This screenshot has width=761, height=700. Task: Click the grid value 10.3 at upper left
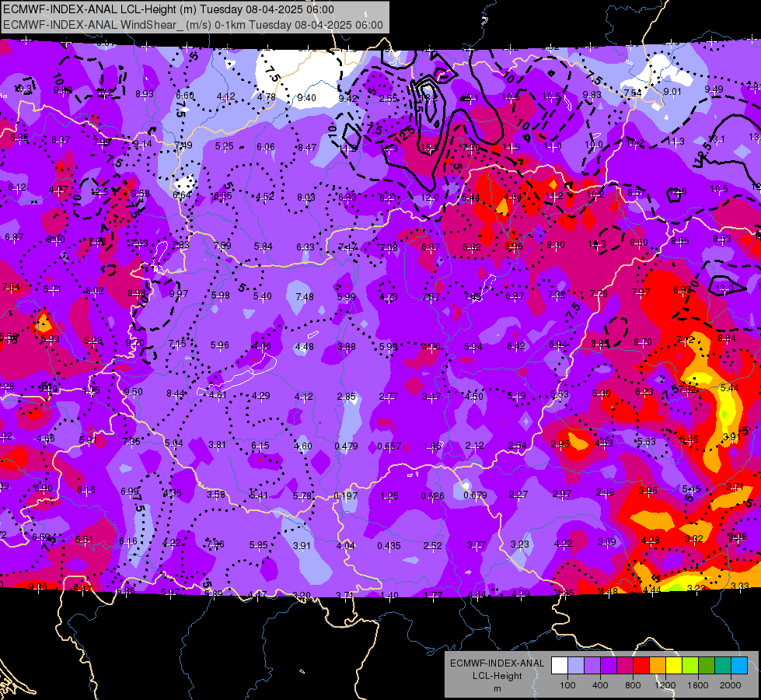pos(23,89)
